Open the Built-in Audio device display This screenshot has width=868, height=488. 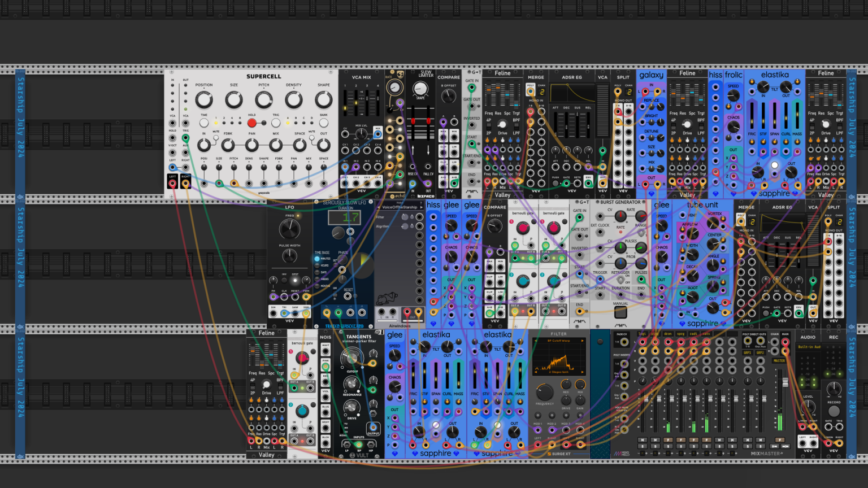(808, 347)
